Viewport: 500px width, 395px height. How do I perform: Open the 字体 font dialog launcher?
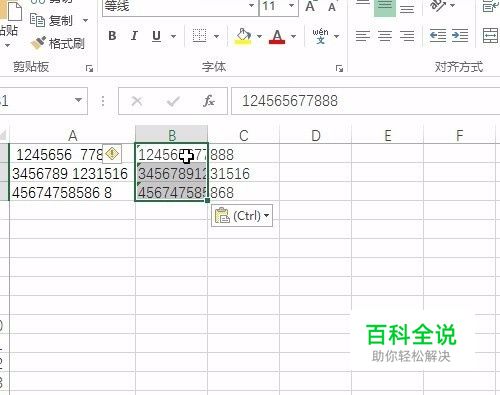[x=339, y=69]
